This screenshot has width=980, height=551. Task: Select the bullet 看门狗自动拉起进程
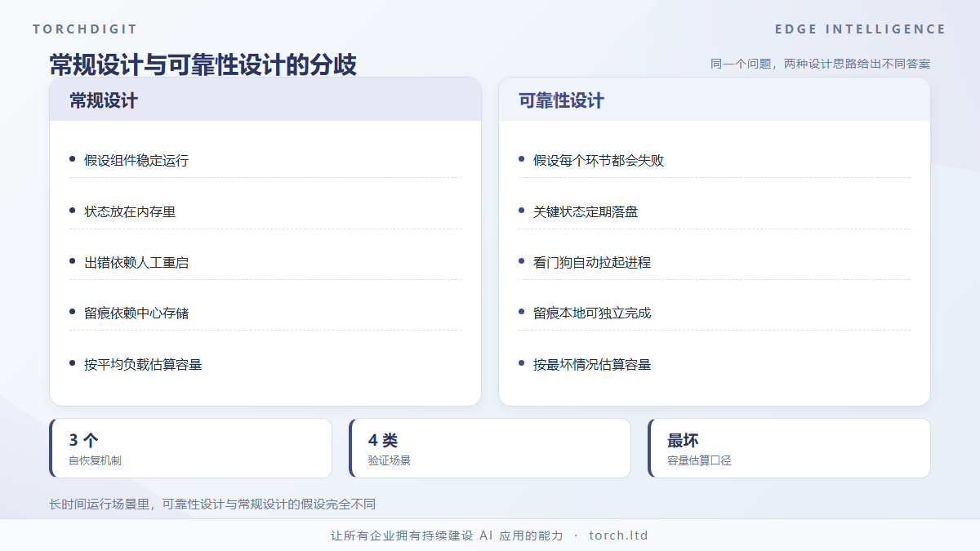click(x=592, y=262)
